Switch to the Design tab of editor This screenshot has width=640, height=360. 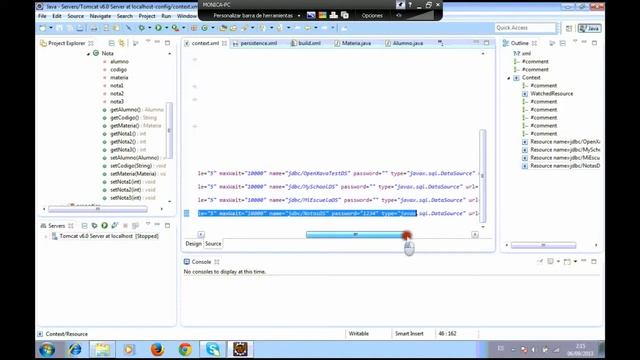click(x=193, y=244)
